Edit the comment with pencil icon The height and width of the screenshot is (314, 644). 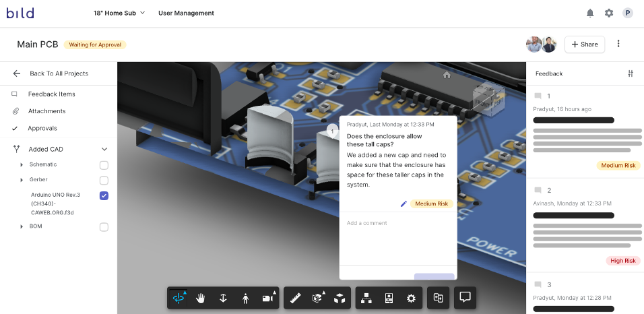[404, 204]
